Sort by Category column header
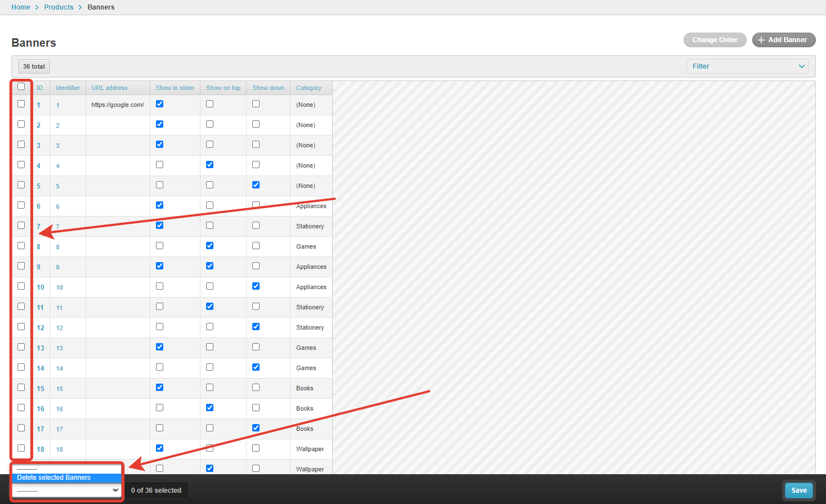826x504 pixels. pyautogui.click(x=309, y=88)
